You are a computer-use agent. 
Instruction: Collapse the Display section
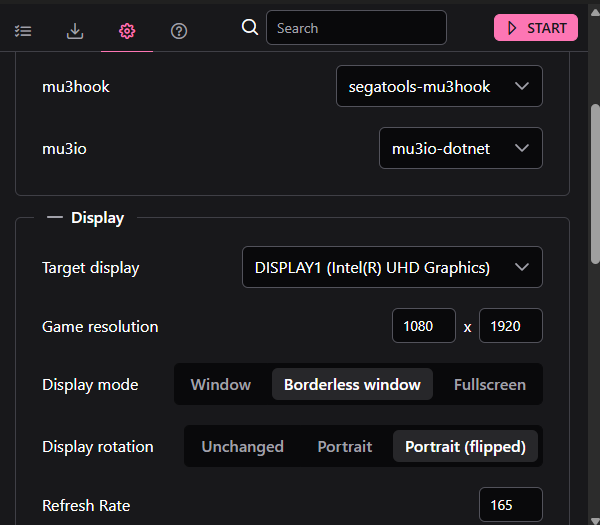[54, 217]
